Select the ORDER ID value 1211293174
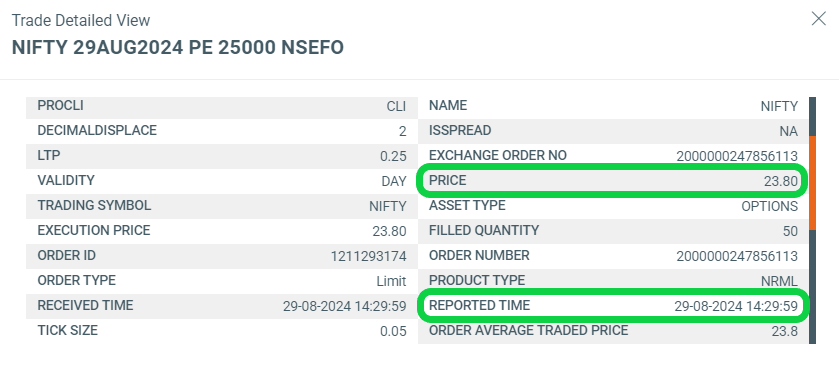 (369, 256)
